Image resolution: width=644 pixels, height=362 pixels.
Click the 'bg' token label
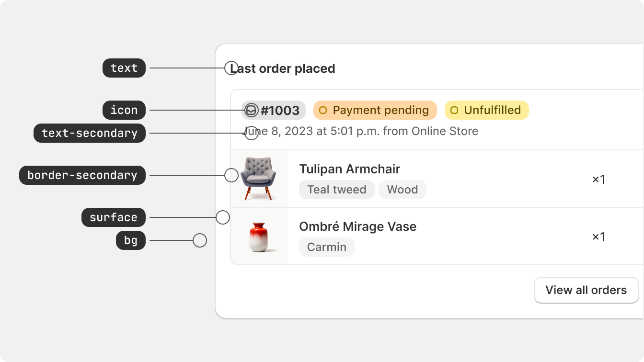[131, 240]
